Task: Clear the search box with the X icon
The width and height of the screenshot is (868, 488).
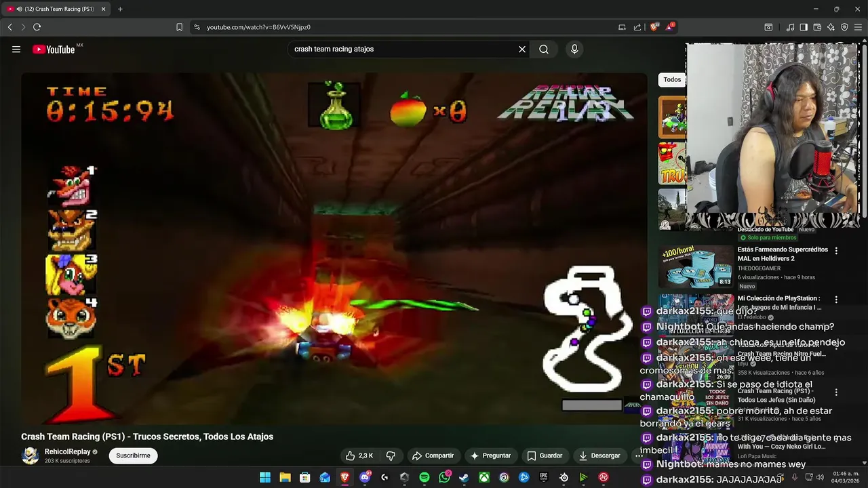Action: (522, 49)
